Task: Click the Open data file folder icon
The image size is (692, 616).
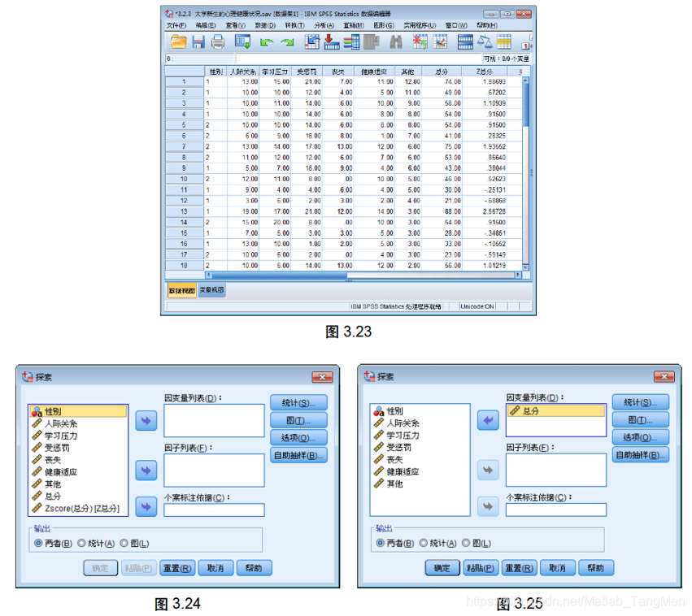Action: point(179,42)
